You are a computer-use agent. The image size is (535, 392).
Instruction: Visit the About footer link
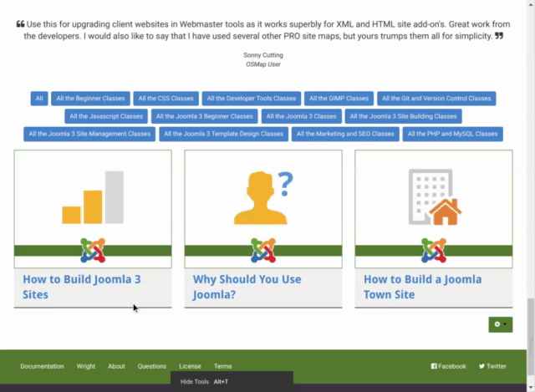pyautogui.click(x=116, y=366)
